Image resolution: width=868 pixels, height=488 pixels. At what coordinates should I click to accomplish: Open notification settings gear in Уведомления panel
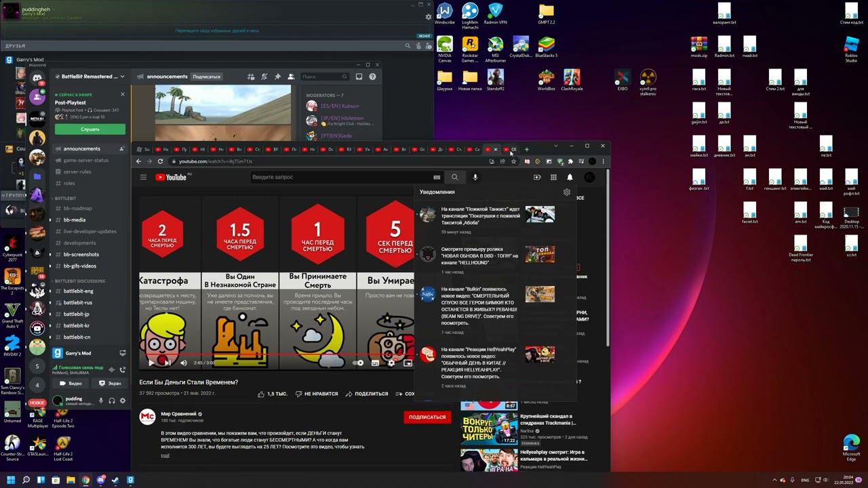point(567,192)
